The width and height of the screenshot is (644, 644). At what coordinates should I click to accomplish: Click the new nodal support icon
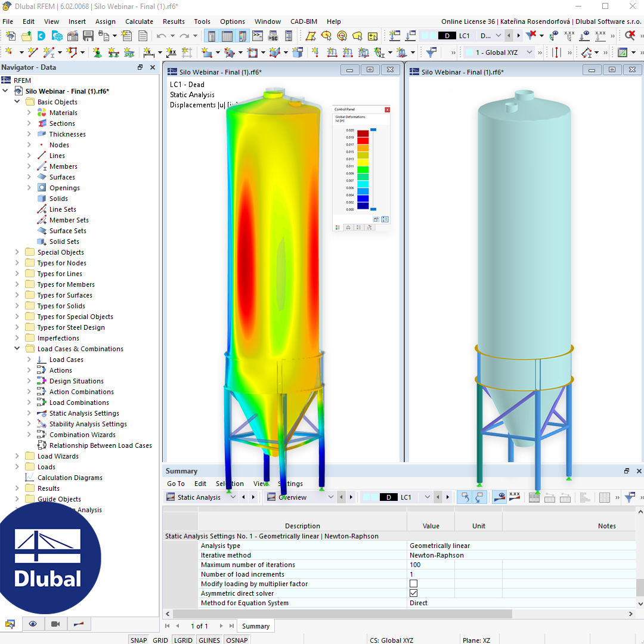(97, 52)
